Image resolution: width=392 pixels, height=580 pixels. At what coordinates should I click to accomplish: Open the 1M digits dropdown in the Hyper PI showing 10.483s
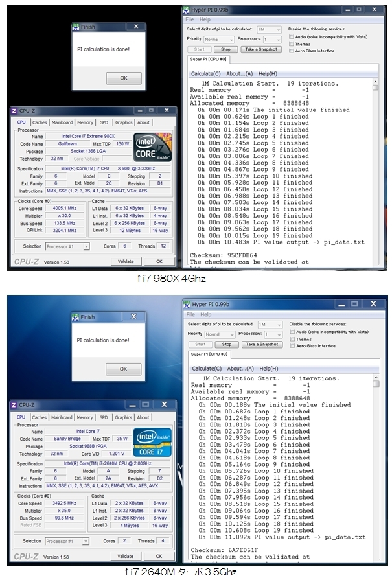[270, 29]
